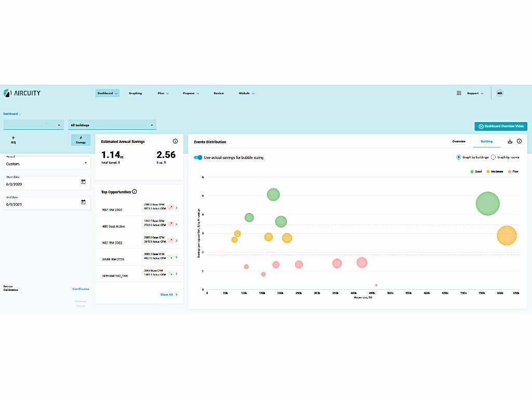
Task: Open the All buildings dropdown
Action: (x=112, y=125)
